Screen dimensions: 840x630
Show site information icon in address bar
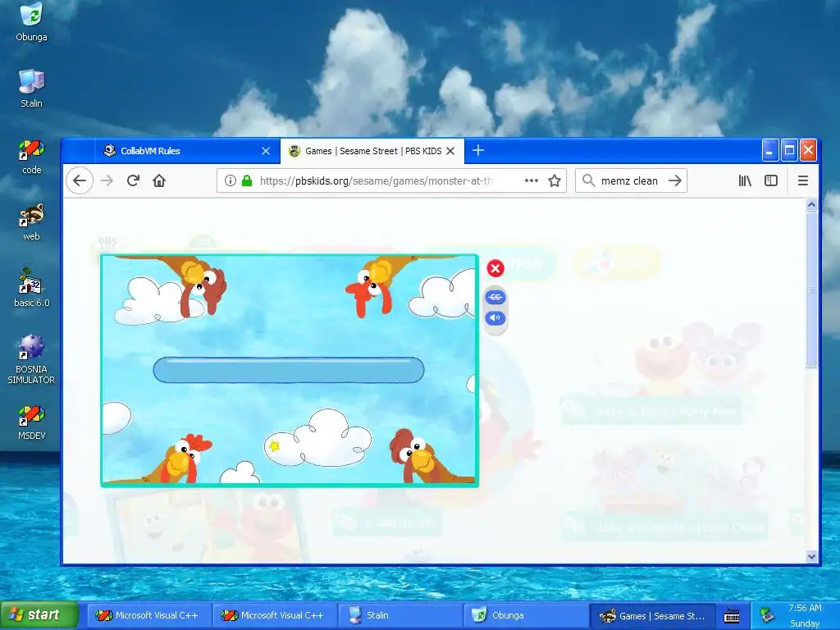pyautogui.click(x=231, y=180)
